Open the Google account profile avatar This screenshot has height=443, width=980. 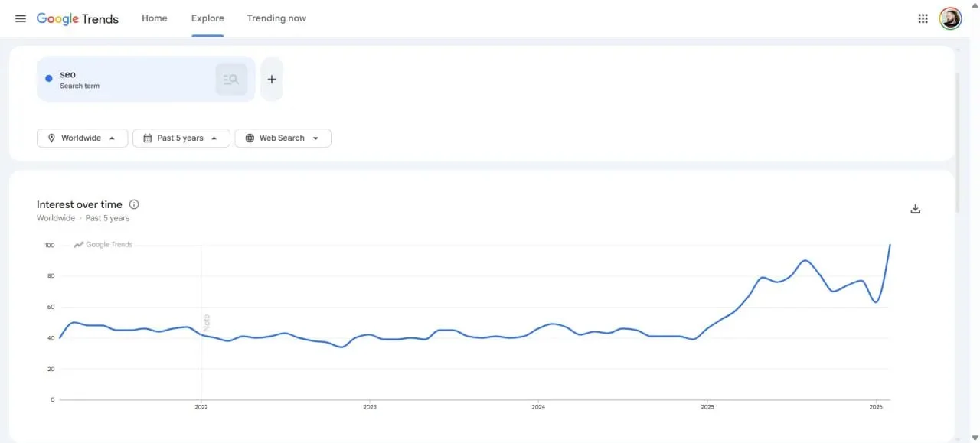(x=950, y=18)
